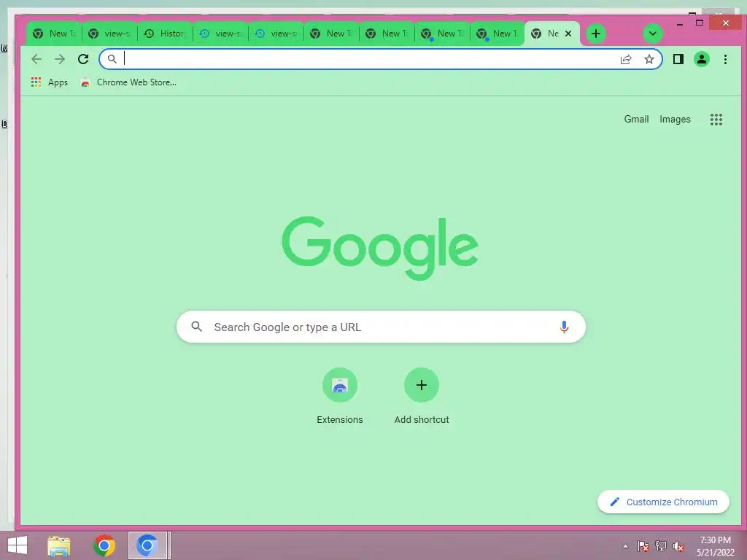Click the Action Center flag tray icon

point(643,546)
